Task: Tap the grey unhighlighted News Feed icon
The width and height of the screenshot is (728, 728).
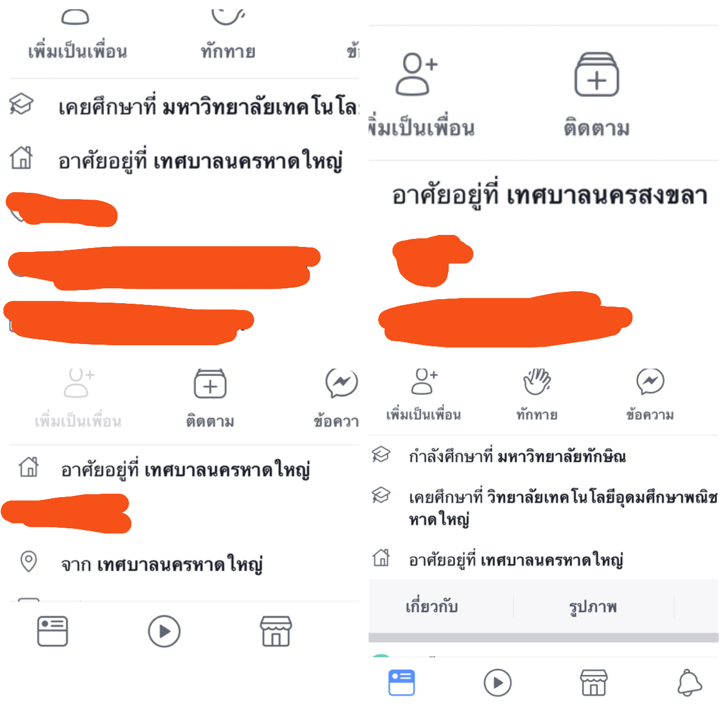Action: point(52,631)
